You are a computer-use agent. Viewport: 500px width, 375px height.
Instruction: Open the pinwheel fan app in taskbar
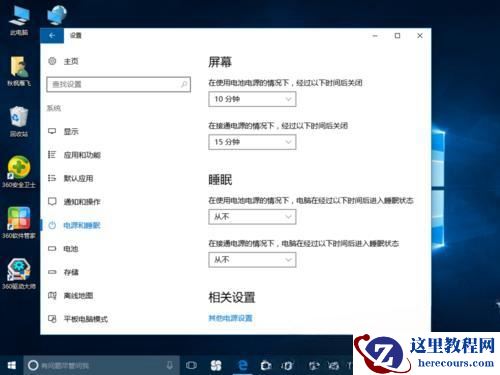click(216, 365)
